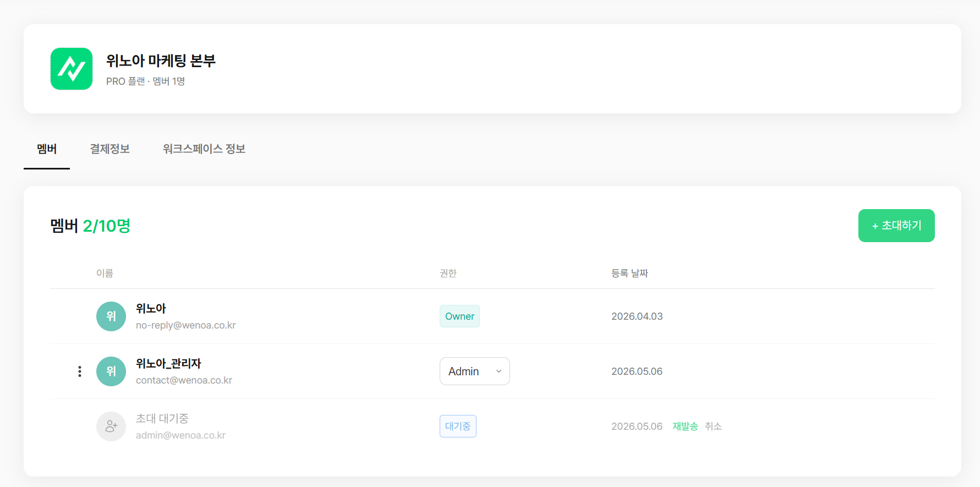Open the three-dot menu for 위노아_관리자
The height and width of the screenshot is (487, 980).
pyautogui.click(x=80, y=371)
